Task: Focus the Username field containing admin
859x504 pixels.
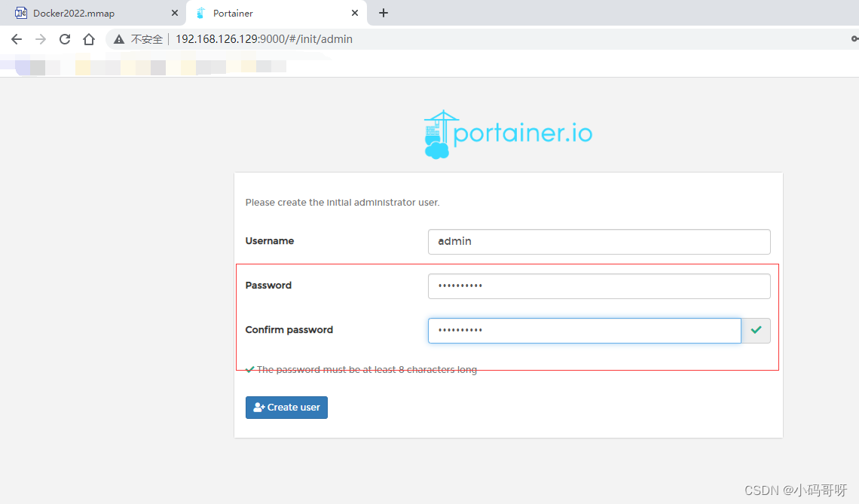Action: [599, 242]
